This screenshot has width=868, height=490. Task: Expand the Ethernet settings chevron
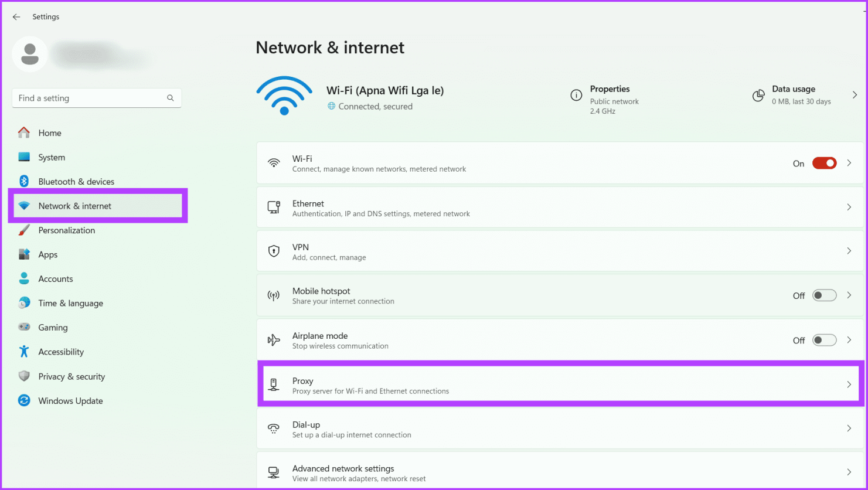pos(849,207)
